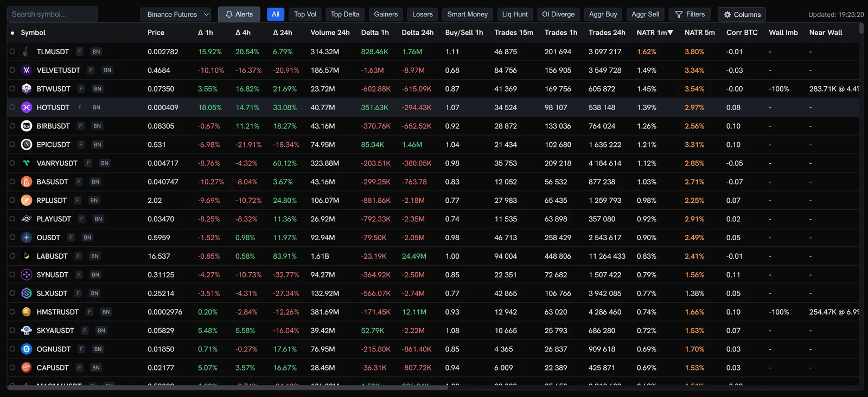Click the BASUSDT coin logo

pos(26,182)
